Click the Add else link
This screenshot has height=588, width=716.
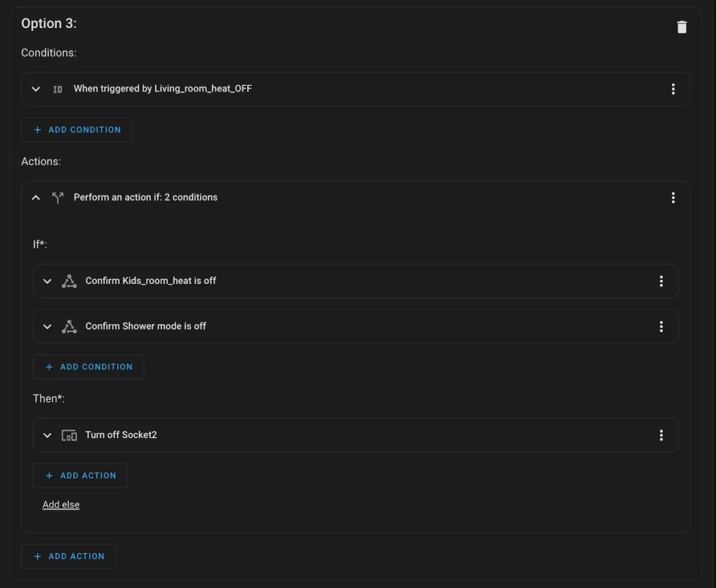(61, 505)
